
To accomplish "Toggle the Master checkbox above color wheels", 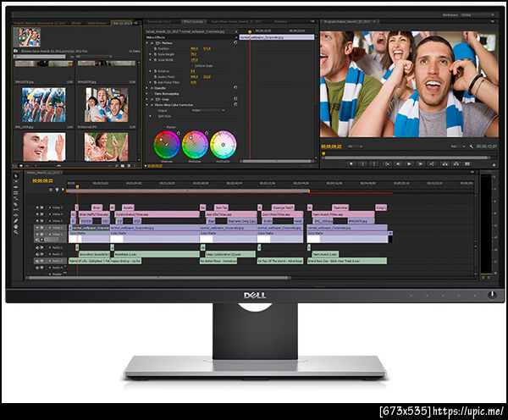I will pyautogui.click(x=164, y=127).
